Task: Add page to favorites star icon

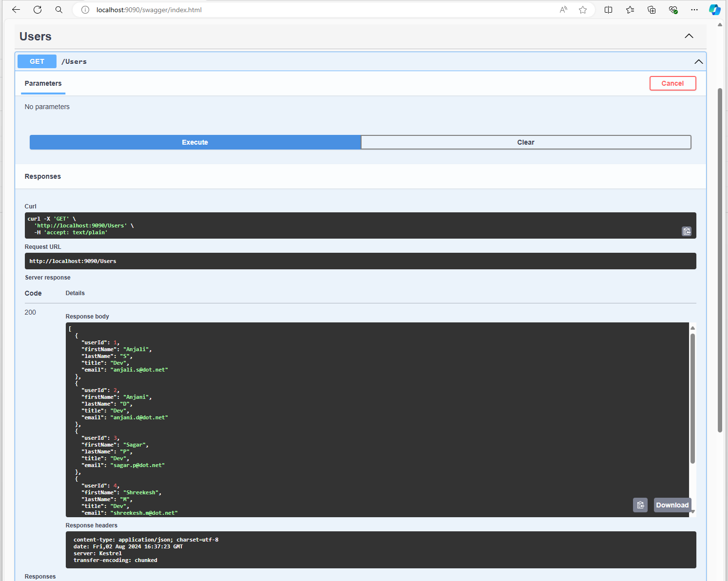Action: coord(583,10)
